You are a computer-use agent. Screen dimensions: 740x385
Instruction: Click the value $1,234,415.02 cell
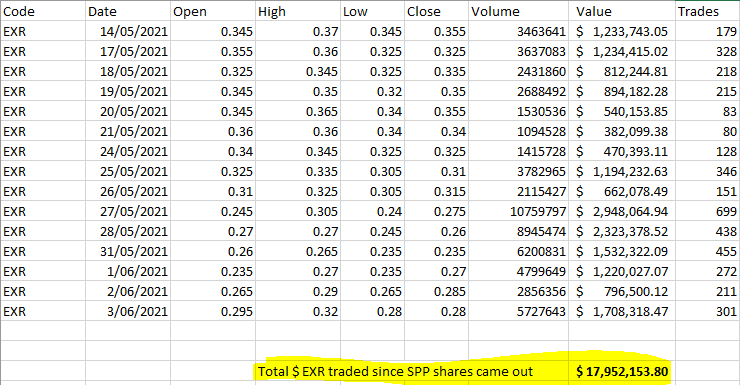(x=622, y=51)
